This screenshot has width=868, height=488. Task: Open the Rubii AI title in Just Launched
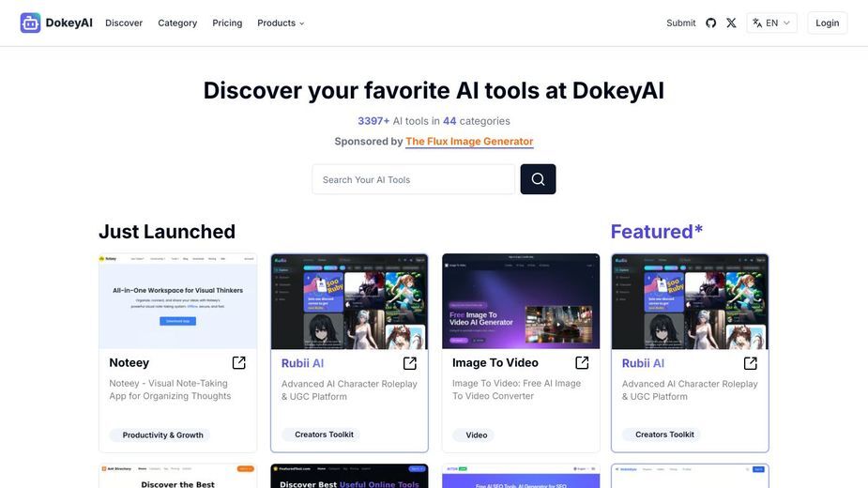pyautogui.click(x=302, y=363)
